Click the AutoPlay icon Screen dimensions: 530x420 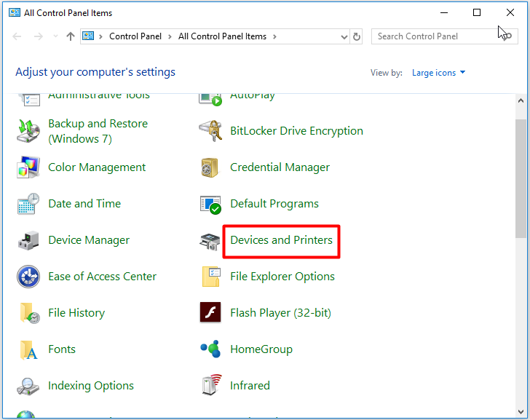(x=210, y=100)
